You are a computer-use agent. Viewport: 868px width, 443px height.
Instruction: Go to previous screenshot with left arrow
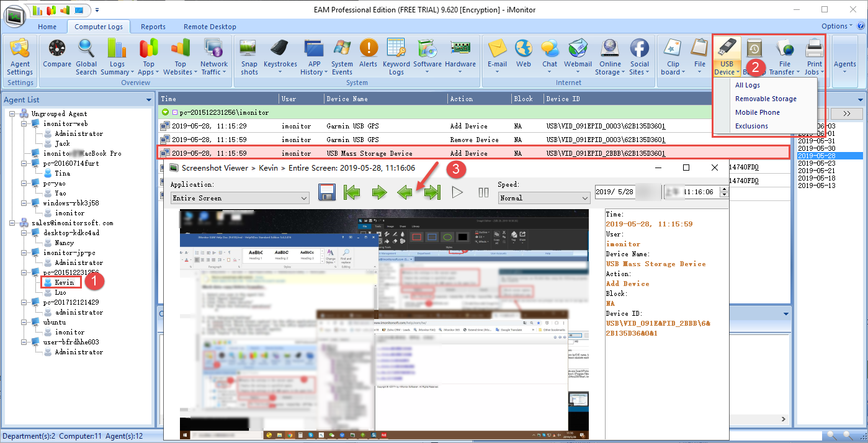[x=405, y=192]
